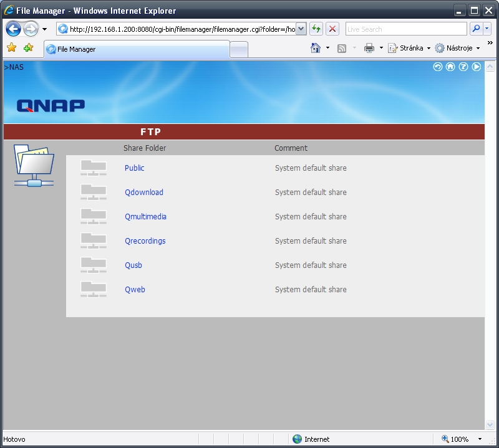Screen dimensions: 499x448
Task: Open the search provider options dropdown
Action: (487, 29)
